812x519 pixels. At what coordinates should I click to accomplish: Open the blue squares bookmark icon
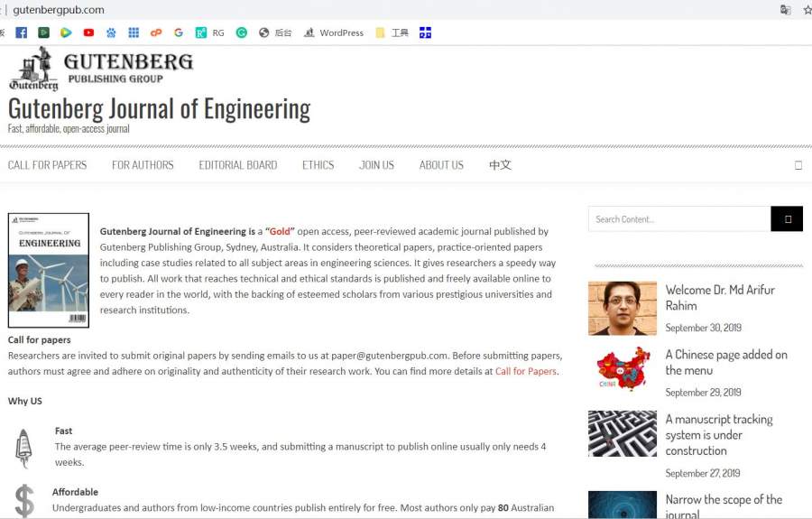425,32
